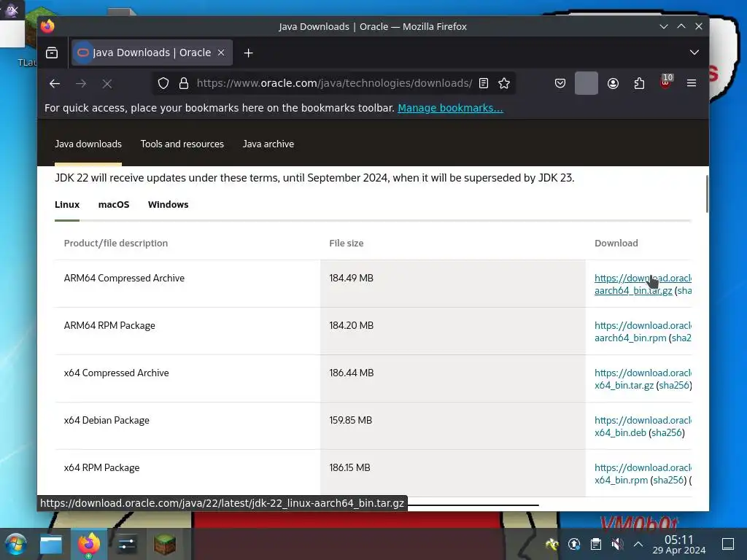Click the uBlock Origin icon with badge 10
Viewport: 747px width, 560px height.
tap(666, 82)
